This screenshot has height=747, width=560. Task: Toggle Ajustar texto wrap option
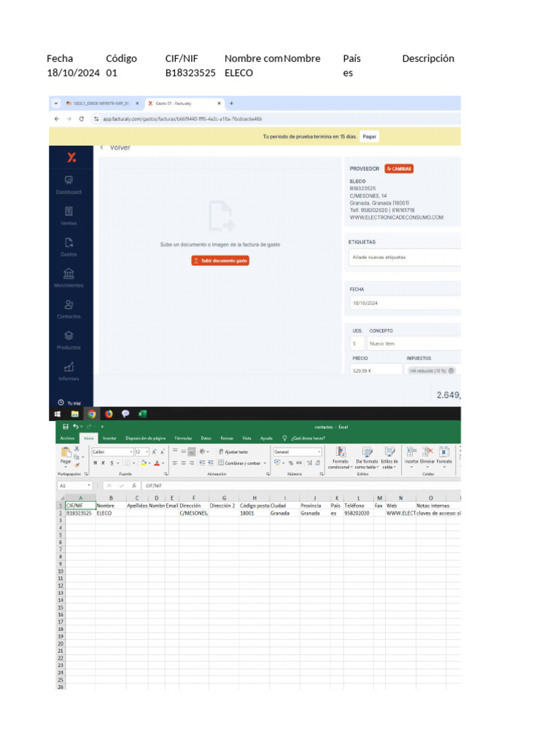coord(233,452)
